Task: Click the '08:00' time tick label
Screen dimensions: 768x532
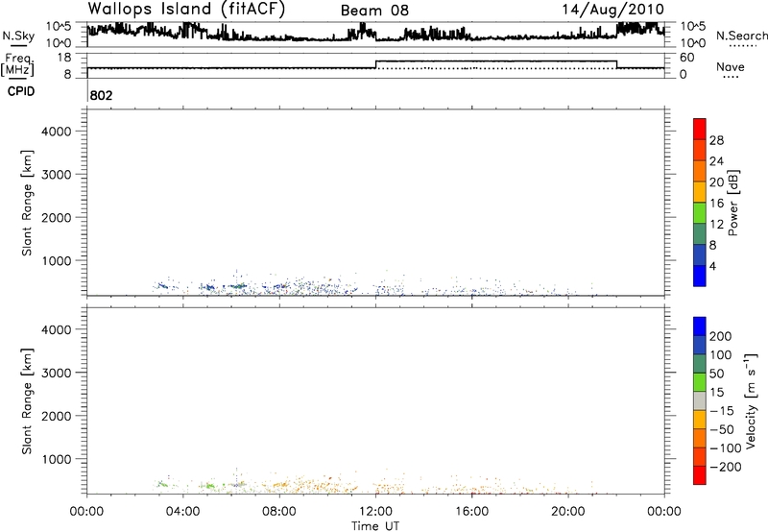Action: (279, 512)
